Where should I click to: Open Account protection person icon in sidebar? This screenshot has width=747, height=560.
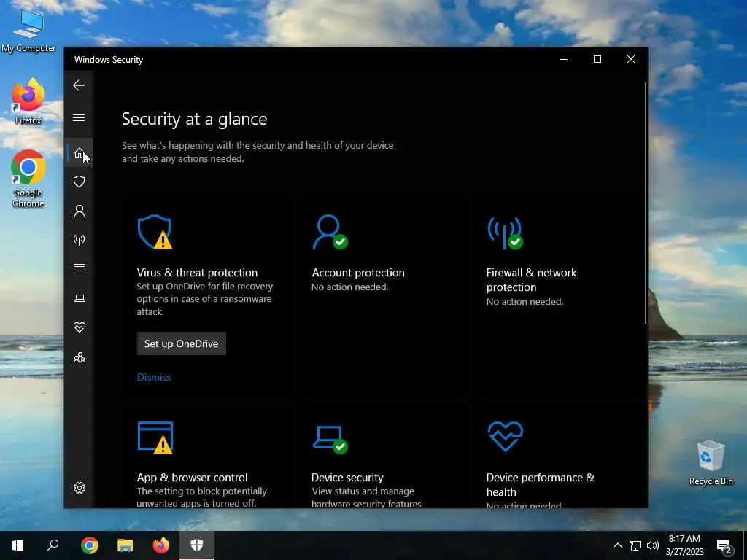(79, 211)
